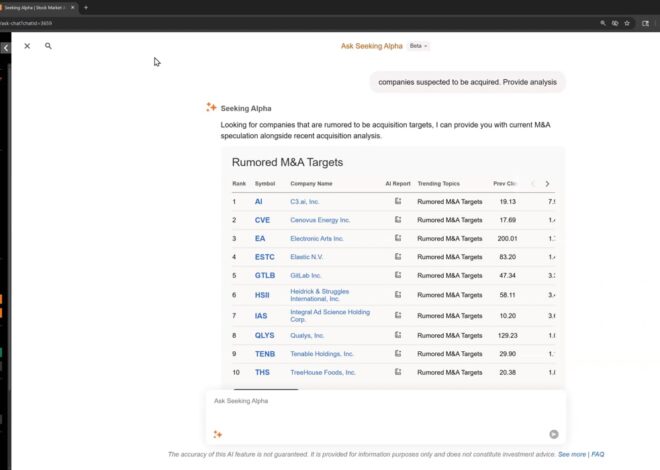Open AI Report icon for GitLab Inc.
Image resolution: width=660 pixels, height=470 pixels.
click(x=397, y=275)
